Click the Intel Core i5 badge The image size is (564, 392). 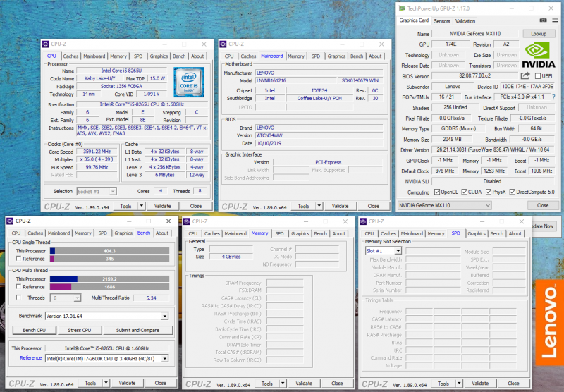(188, 82)
